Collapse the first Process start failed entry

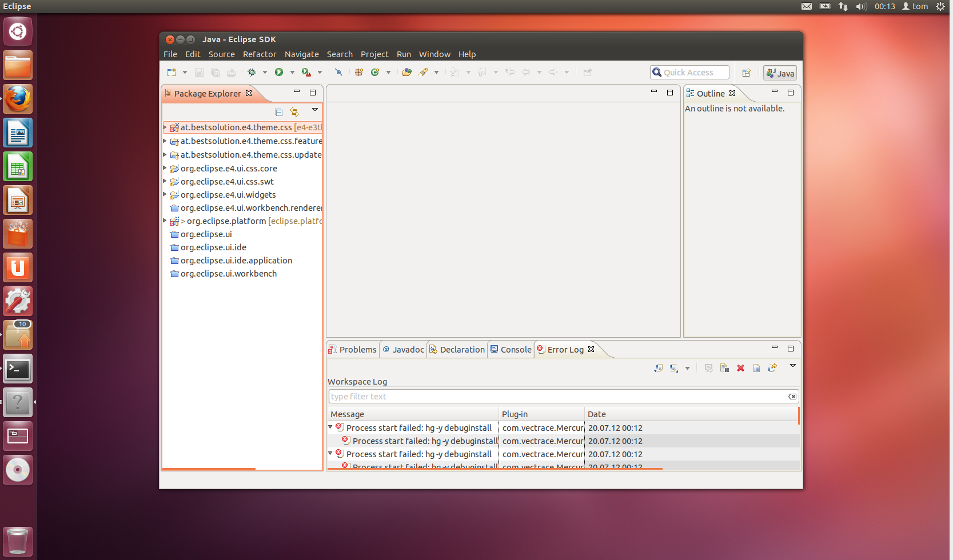tap(330, 427)
